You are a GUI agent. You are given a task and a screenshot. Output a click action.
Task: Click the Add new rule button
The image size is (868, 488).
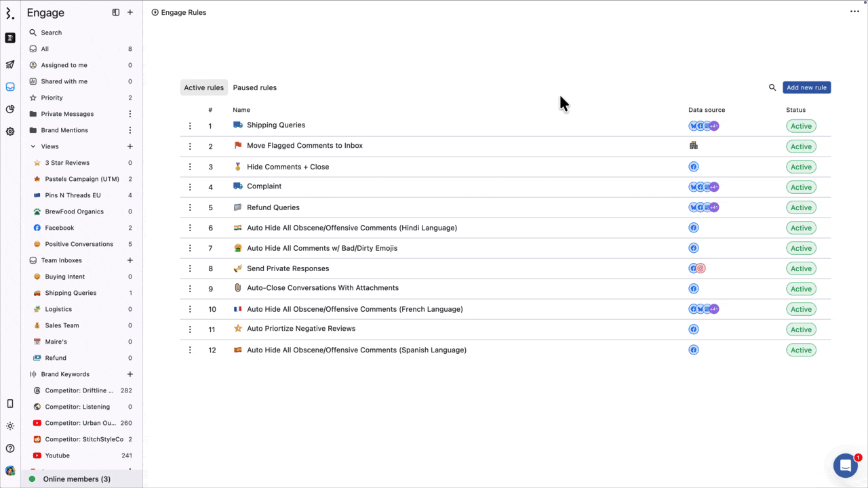(x=806, y=87)
